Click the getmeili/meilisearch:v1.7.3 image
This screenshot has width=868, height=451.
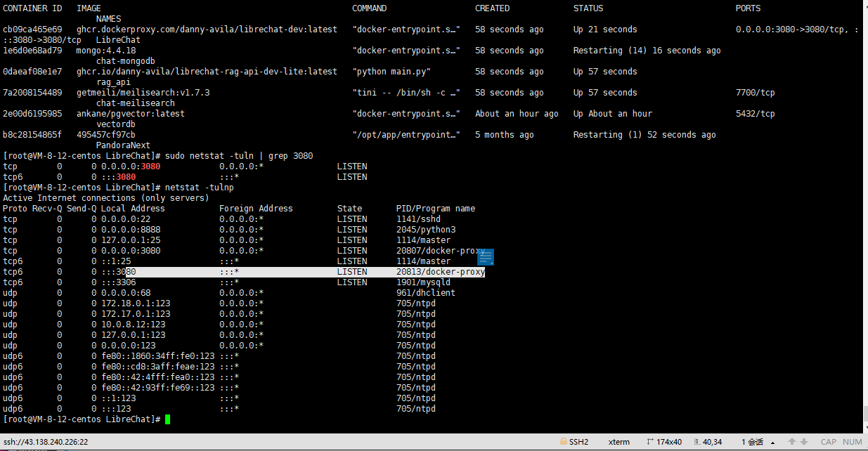pos(143,93)
